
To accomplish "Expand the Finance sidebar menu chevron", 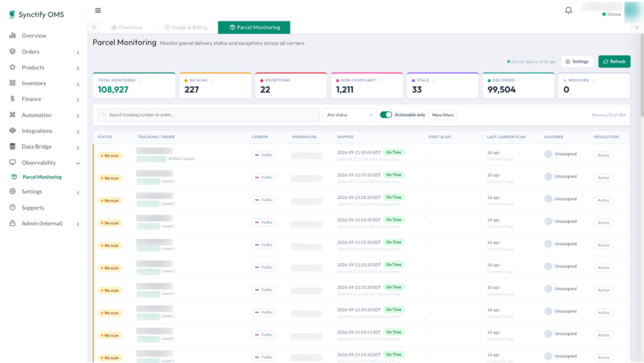I will (x=78, y=100).
